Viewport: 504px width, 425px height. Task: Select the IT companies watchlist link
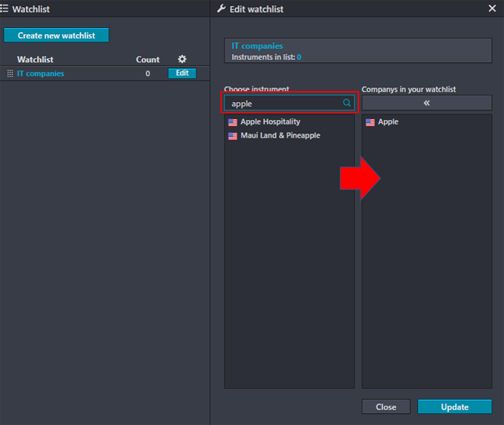[41, 73]
